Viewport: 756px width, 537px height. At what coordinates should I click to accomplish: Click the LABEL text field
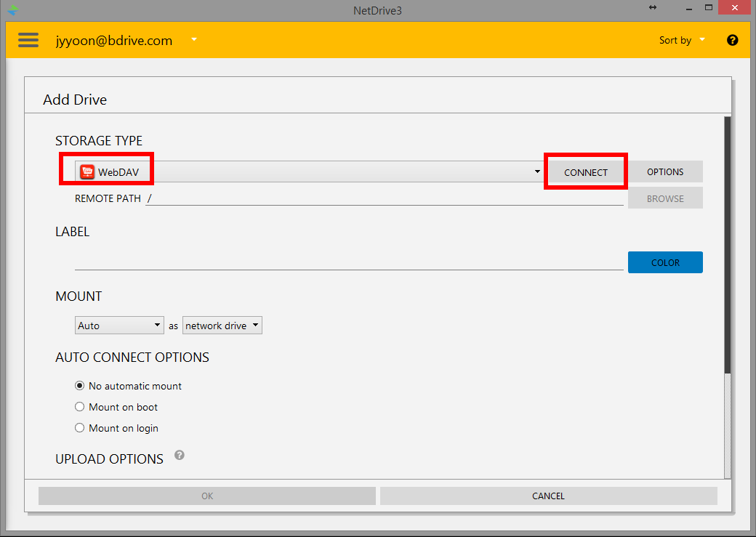[x=349, y=262]
